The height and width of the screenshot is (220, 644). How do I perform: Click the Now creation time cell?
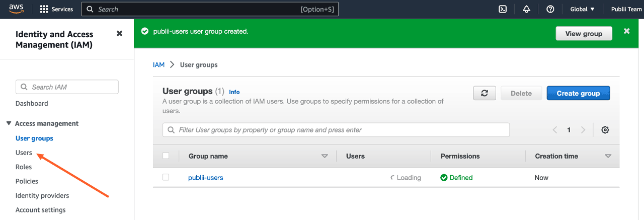click(541, 178)
